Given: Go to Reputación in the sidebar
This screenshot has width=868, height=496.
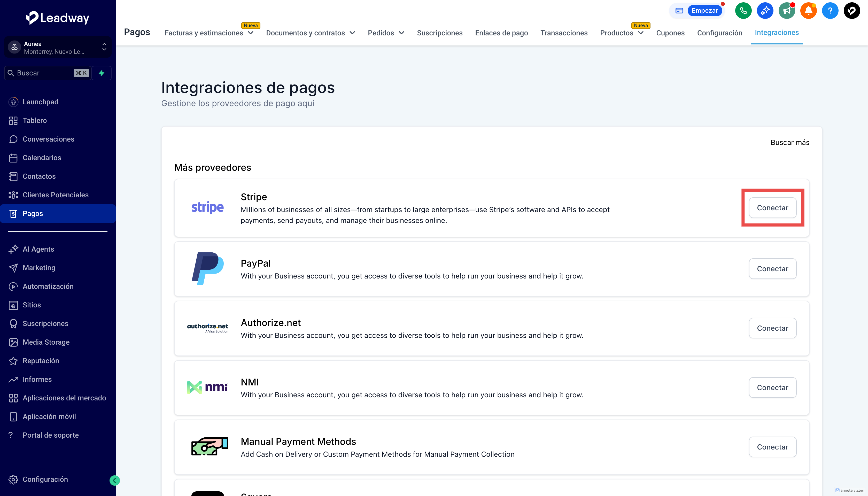Looking at the screenshot, I should (x=41, y=361).
